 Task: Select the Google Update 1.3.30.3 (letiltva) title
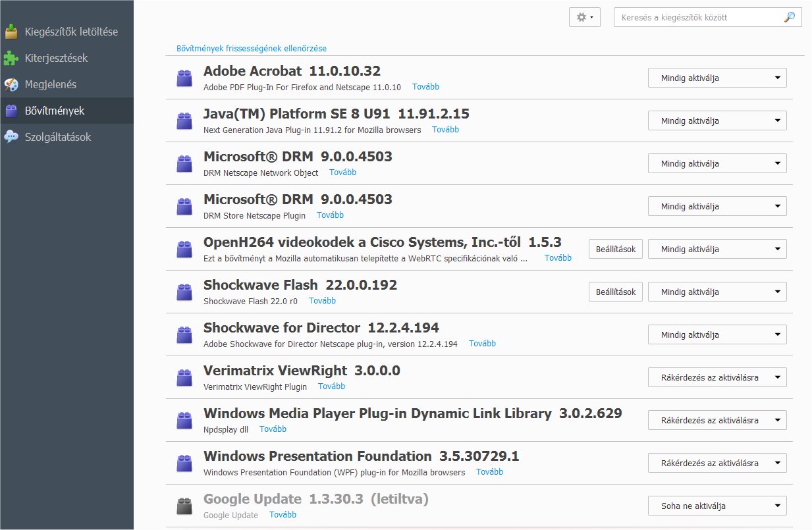coord(316,499)
